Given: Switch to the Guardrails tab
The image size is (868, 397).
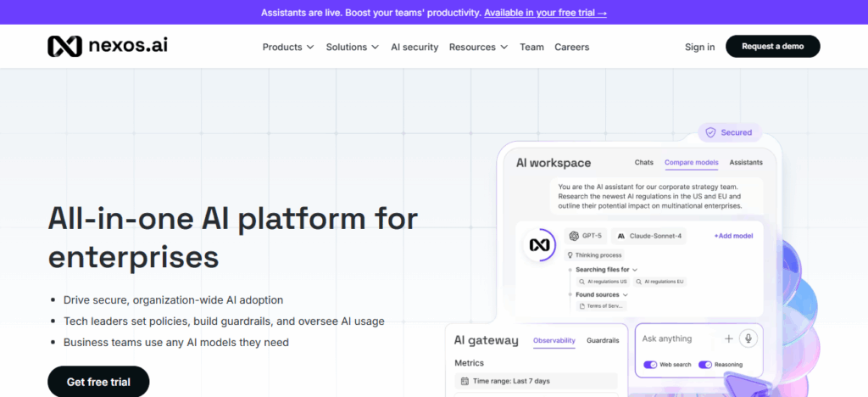Looking at the screenshot, I should coord(603,340).
